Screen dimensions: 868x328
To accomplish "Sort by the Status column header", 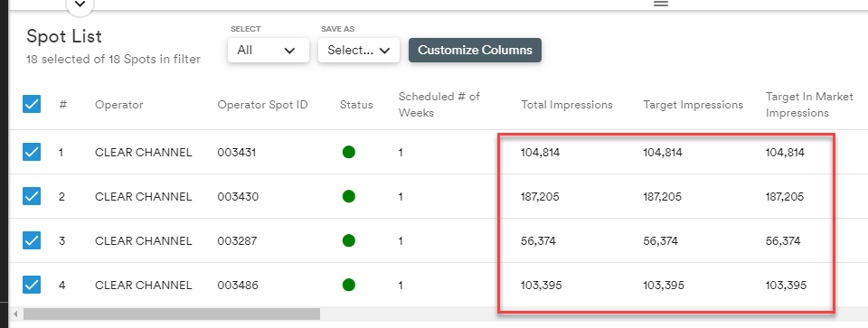I will click(x=356, y=105).
